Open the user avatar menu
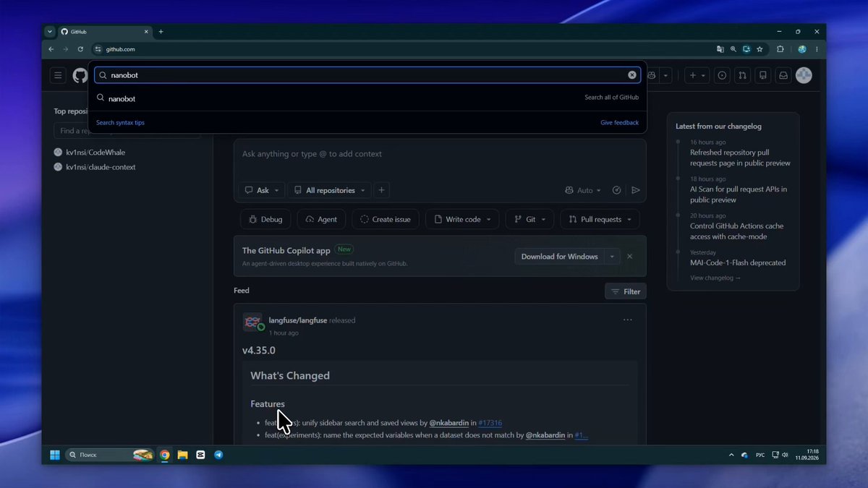The height and width of the screenshot is (488, 868). 804,75
